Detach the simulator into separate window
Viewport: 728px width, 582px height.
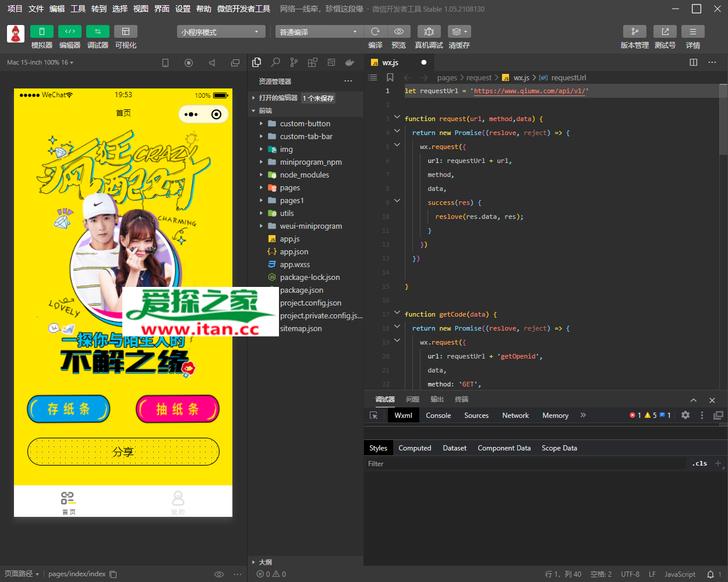coord(235,63)
